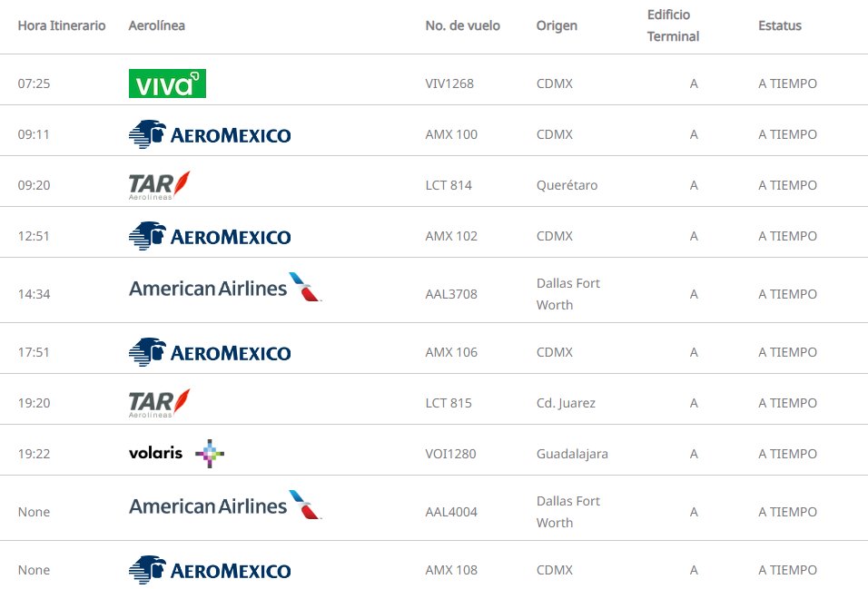868x589 pixels.
Task: Click the Aeromexico logo for flight AMX 100
Action: pyautogui.click(x=210, y=134)
